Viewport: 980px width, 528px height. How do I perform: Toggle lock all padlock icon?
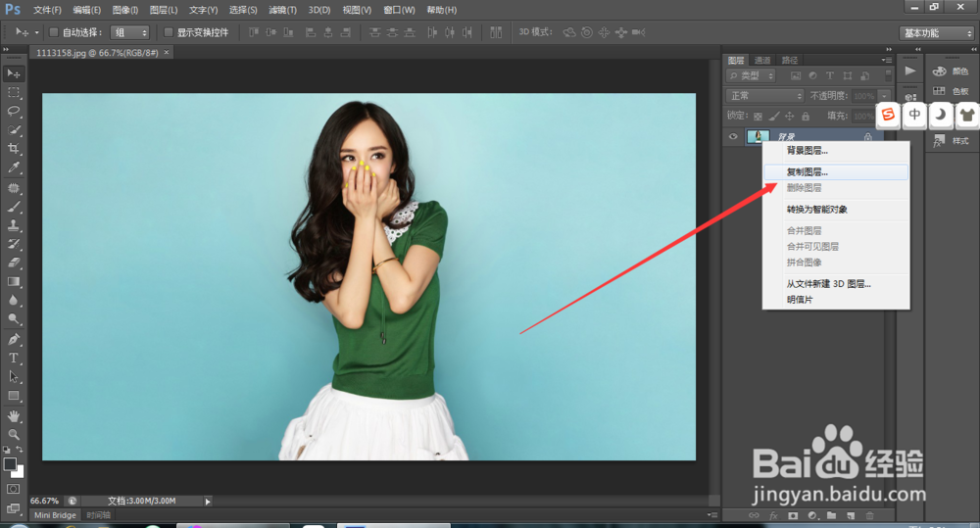coord(806,117)
